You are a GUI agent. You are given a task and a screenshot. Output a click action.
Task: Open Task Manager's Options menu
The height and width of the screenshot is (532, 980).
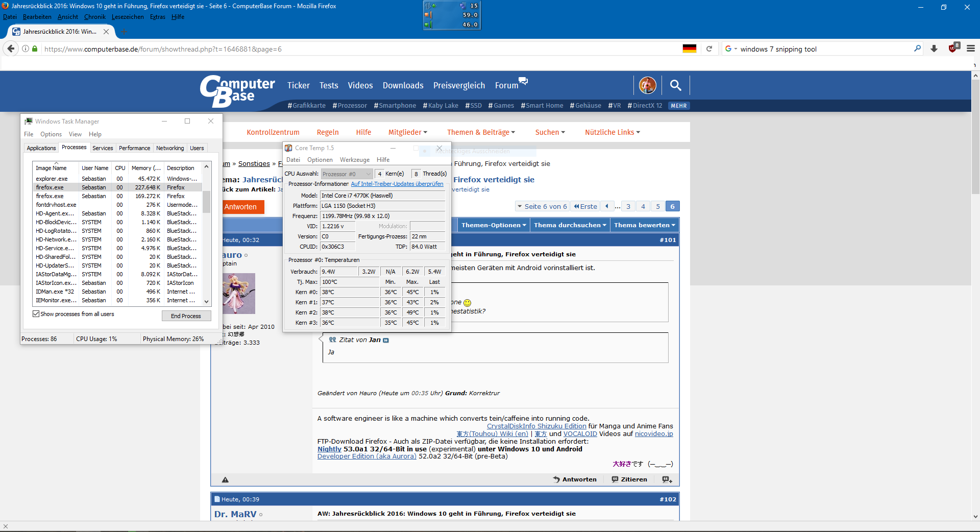[x=51, y=134]
